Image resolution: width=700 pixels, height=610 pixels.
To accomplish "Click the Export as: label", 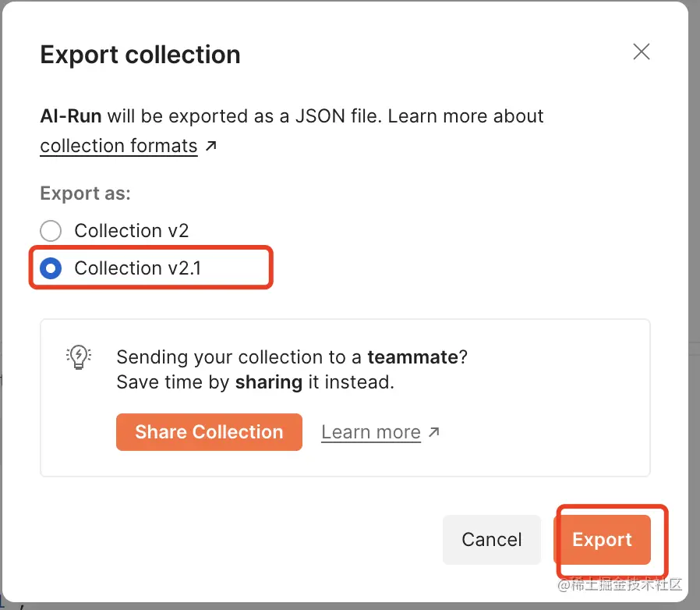I will click(86, 193).
